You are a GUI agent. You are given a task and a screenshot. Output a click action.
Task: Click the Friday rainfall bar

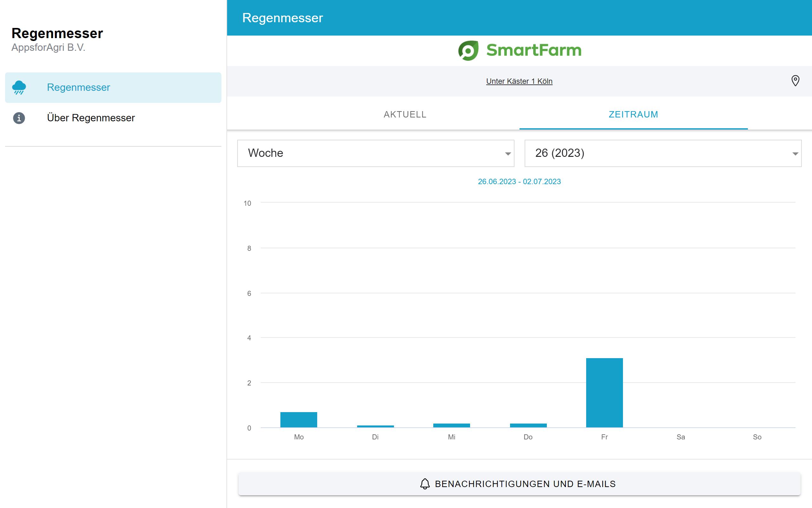(604, 393)
